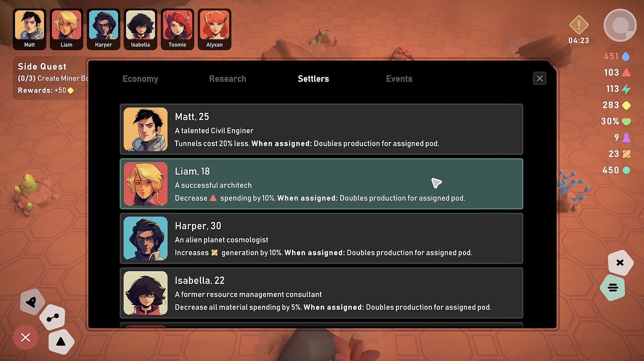
Task: Close the Settlers panel
Action: pos(539,78)
